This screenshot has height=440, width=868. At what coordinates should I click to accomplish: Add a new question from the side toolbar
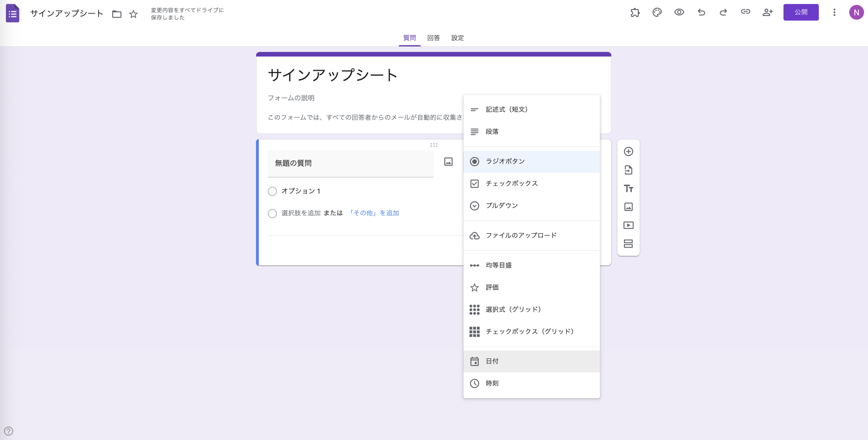(x=628, y=152)
